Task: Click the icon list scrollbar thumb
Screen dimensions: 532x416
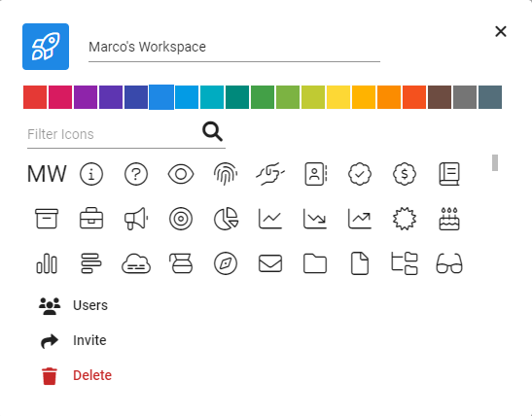Action: pyautogui.click(x=495, y=162)
